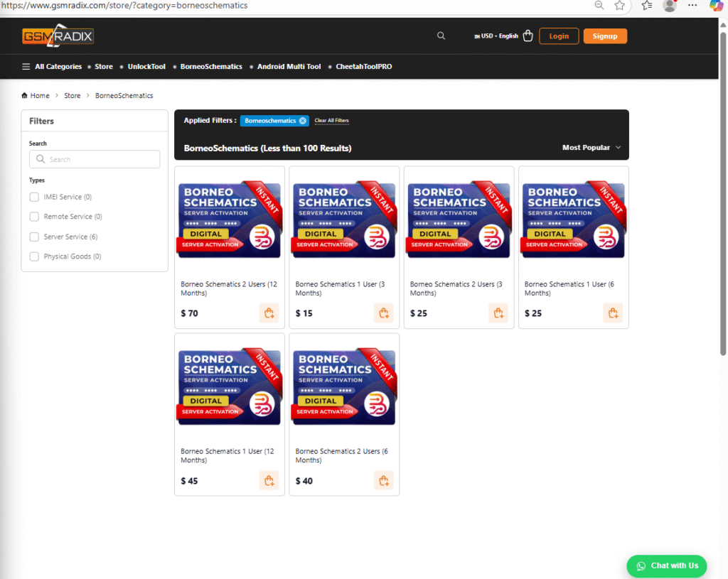Add Borneo Schematics 2 Users 6 Months to cart
The image size is (728, 579).
pyautogui.click(x=383, y=481)
